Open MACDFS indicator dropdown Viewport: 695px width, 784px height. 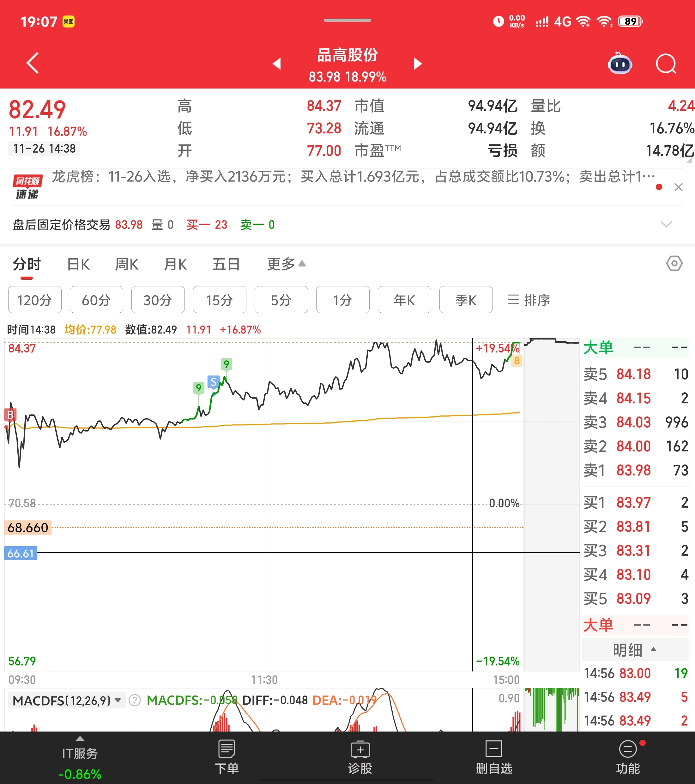[x=67, y=701]
